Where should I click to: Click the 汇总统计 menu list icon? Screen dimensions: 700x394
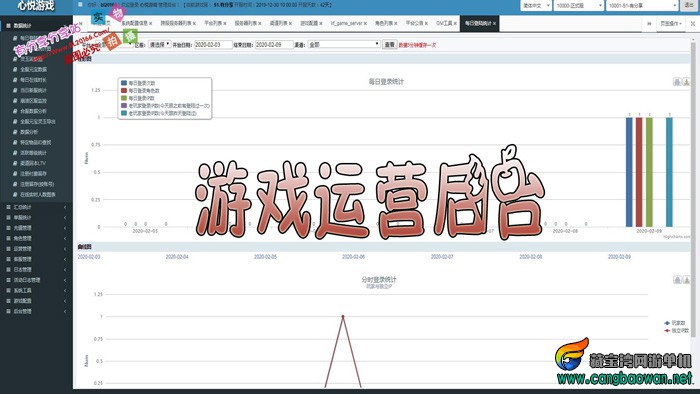[8, 207]
